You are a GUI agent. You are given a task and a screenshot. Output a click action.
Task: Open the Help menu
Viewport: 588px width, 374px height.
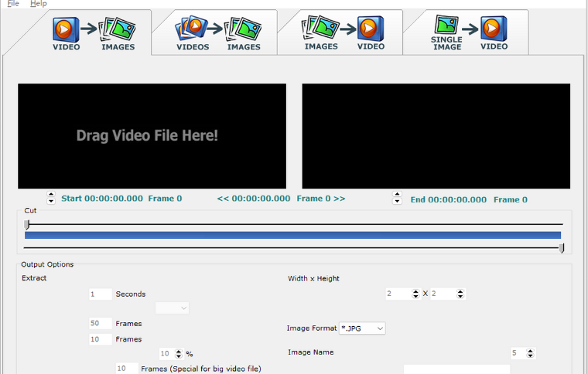[38, 3]
